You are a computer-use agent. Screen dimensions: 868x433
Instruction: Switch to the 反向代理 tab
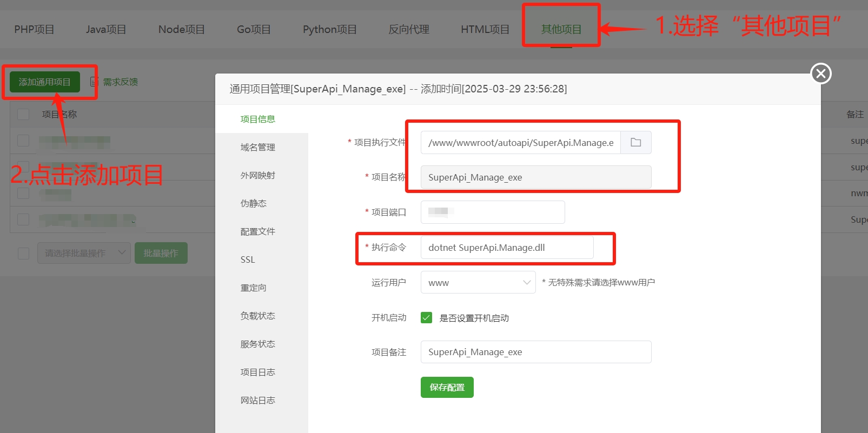coord(409,29)
